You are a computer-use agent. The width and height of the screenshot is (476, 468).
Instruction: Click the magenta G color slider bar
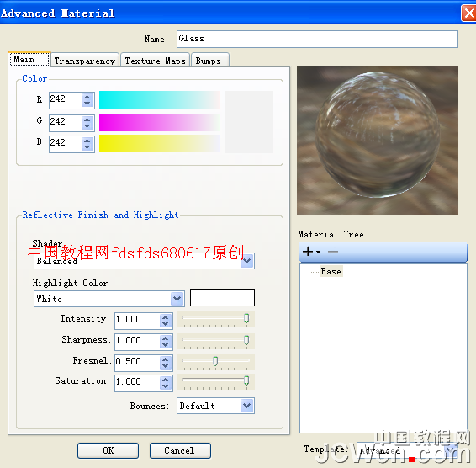[x=160, y=122]
